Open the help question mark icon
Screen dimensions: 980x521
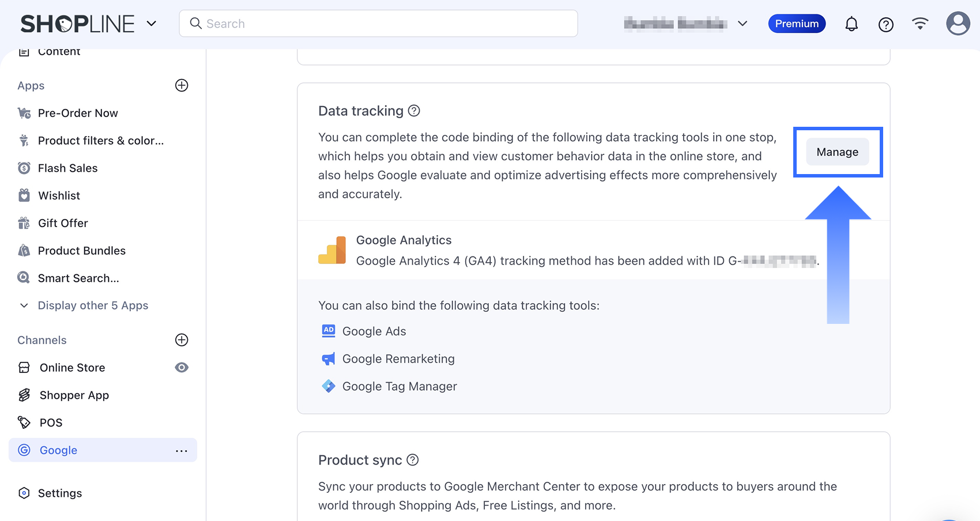[886, 24]
